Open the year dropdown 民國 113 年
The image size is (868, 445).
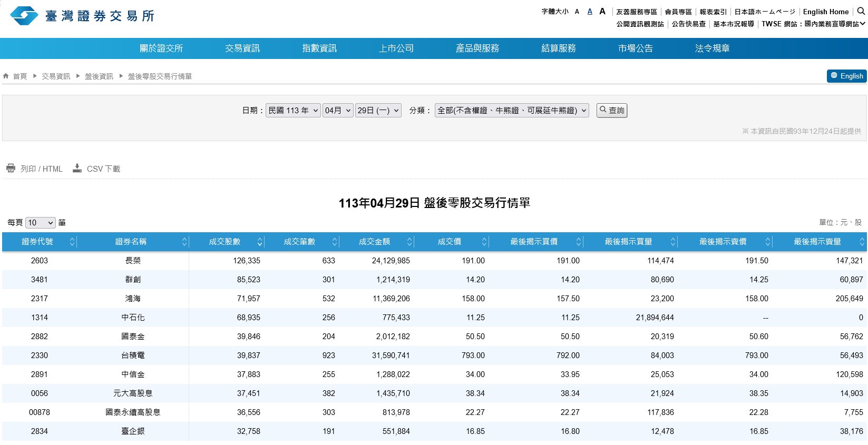click(293, 110)
